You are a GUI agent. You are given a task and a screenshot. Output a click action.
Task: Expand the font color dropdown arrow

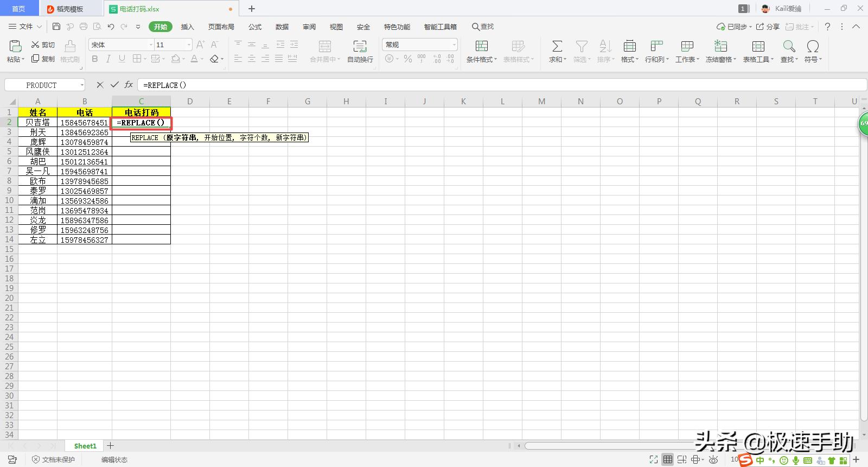pyautogui.click(x=202, y=59)
